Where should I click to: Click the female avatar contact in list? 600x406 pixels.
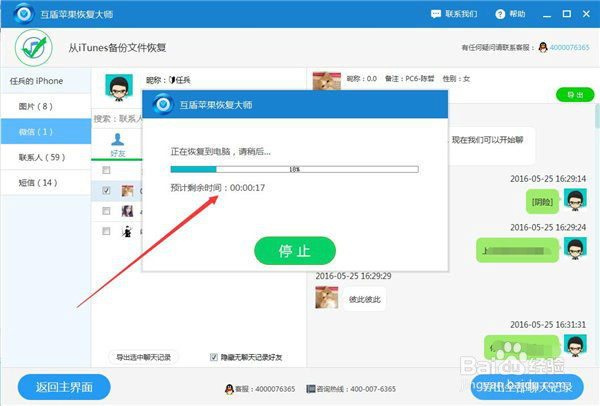click(x=127, y=211)
